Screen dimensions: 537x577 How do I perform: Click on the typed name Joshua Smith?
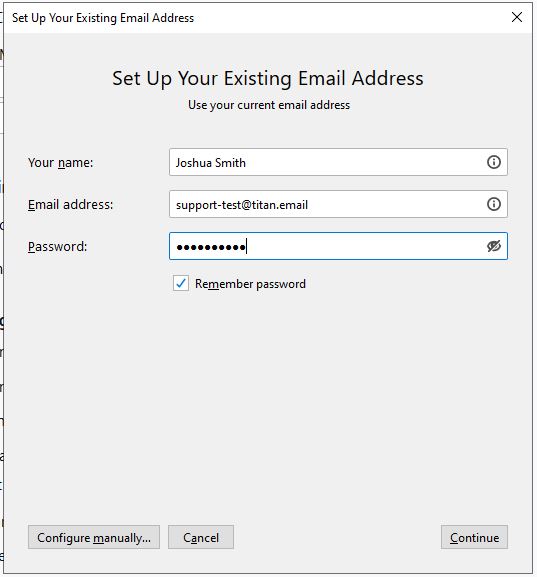coord(211,163)
